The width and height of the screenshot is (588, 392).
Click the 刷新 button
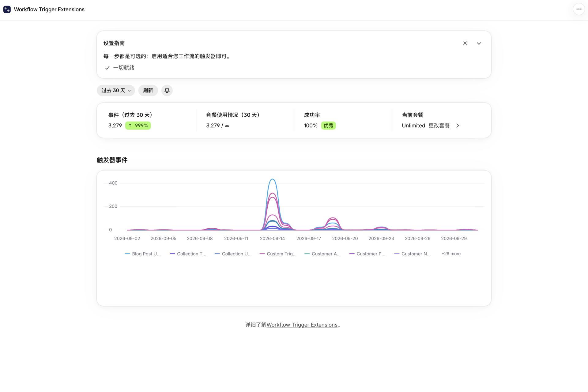[x=148, y=90]
